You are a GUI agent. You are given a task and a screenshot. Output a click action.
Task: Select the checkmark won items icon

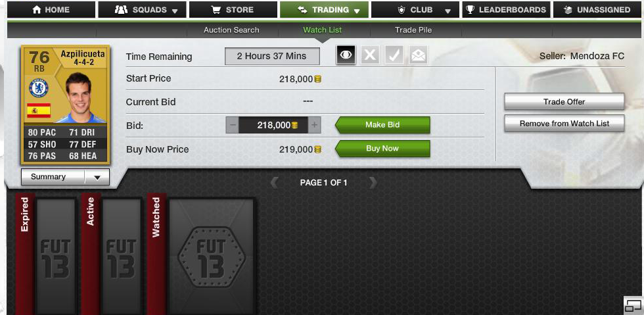(x=394, y=55)
